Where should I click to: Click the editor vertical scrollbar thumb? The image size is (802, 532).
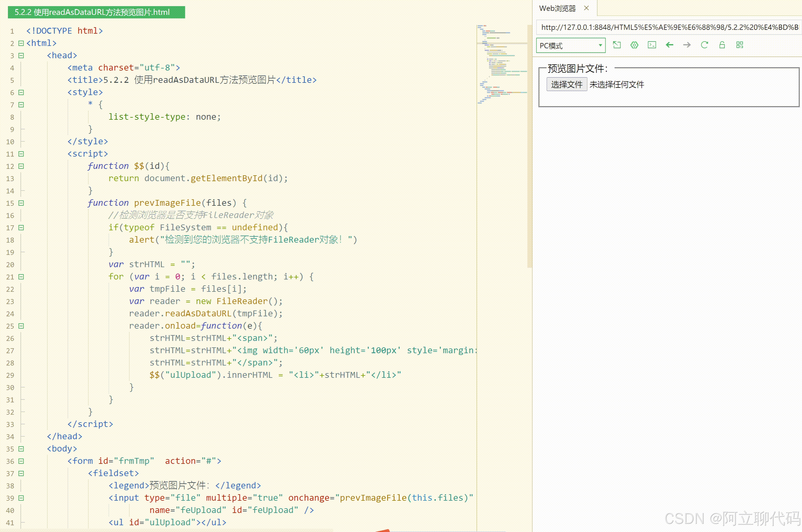[529, 146]
